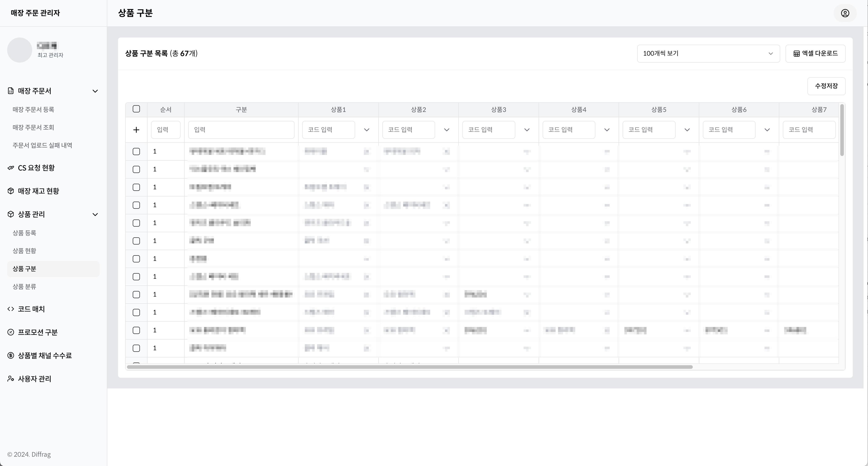
Task: Click the 사용자 관리 user settings icon
Action: coord(11,379)
